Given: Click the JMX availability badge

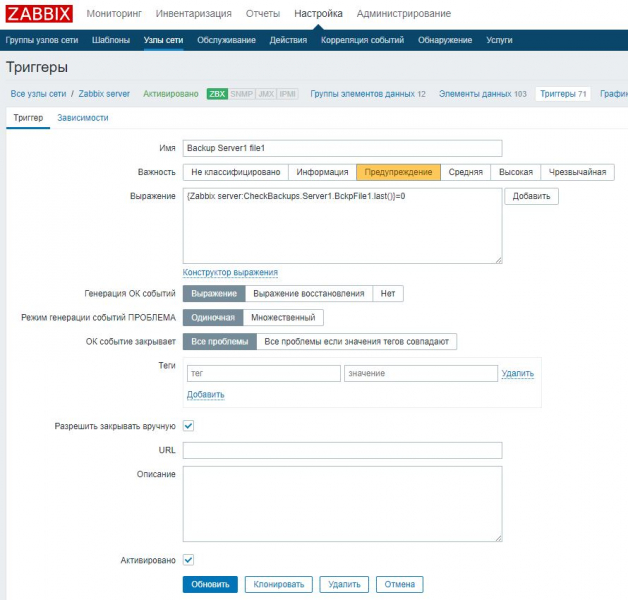Looking at the screenshot, I should [266, 94].
